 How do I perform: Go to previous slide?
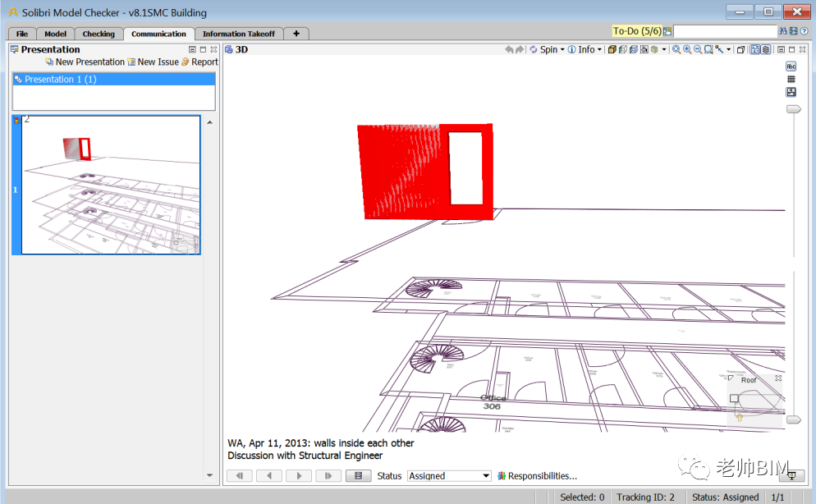[x=269, y=476]
